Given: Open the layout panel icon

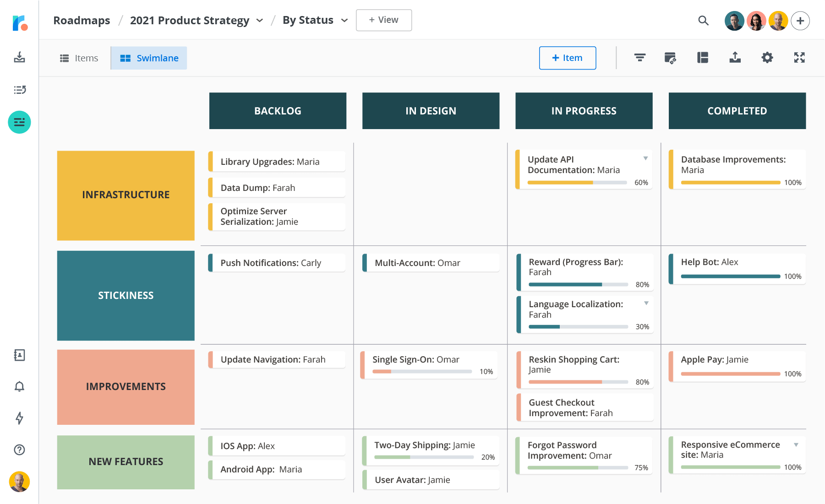Looking at the screenshot, I should (x=703, y=58).
